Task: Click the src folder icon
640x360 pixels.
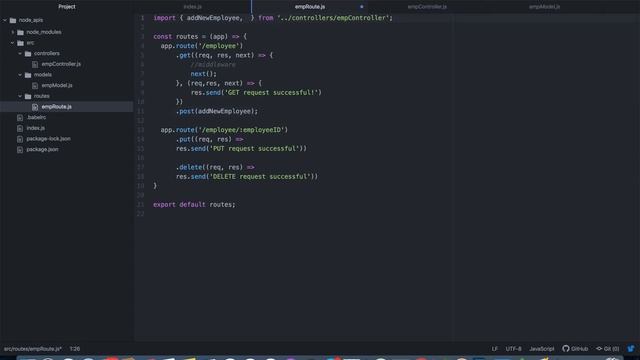Action: (20, 43)
